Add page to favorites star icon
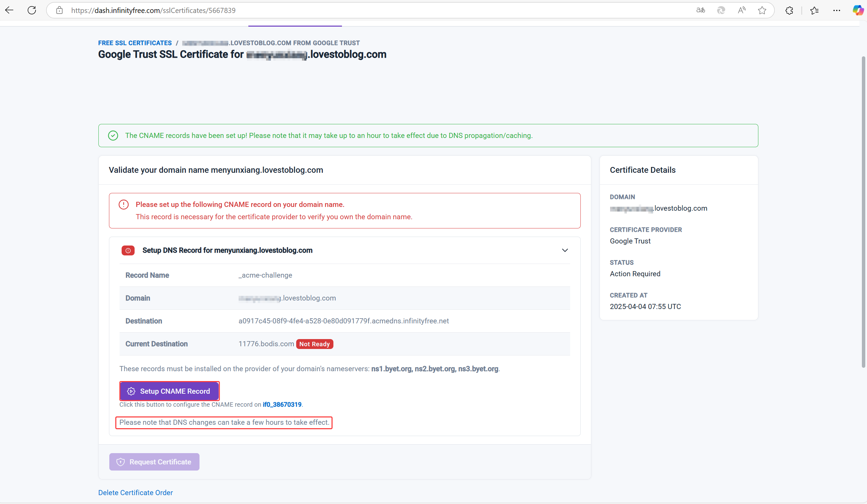Image resolution: width=867 pixels, height=504 pixels. (x=762, y=10)
